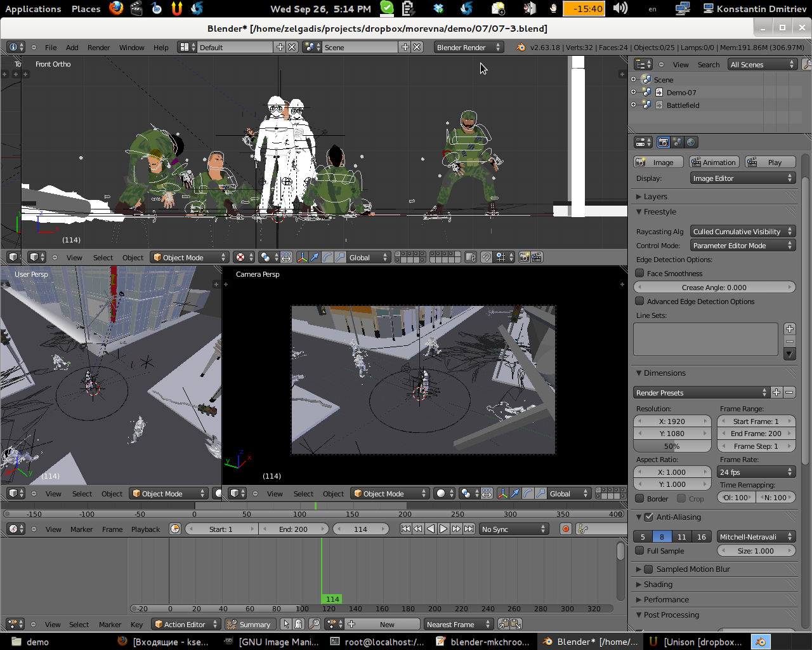The height and width of the screenshot is (650, 812).
Task: Enable automatic keyframe recording in timeline
Action: click(x=565, y=528)
